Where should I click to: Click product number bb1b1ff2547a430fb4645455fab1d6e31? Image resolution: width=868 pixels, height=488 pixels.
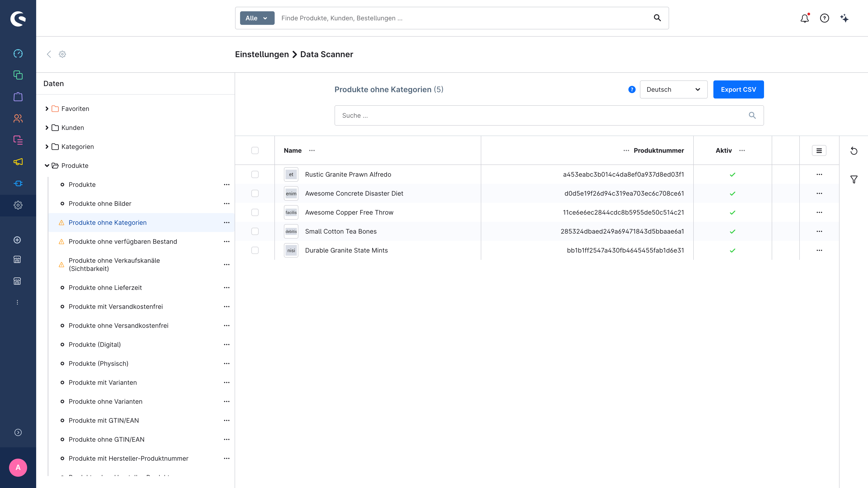pos(625,250)
